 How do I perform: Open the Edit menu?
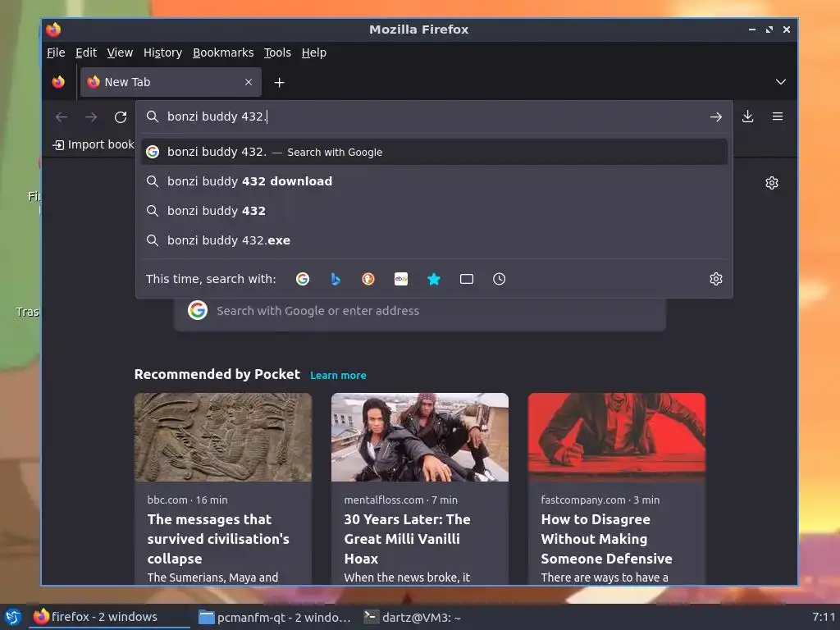[x=85, y=52]
